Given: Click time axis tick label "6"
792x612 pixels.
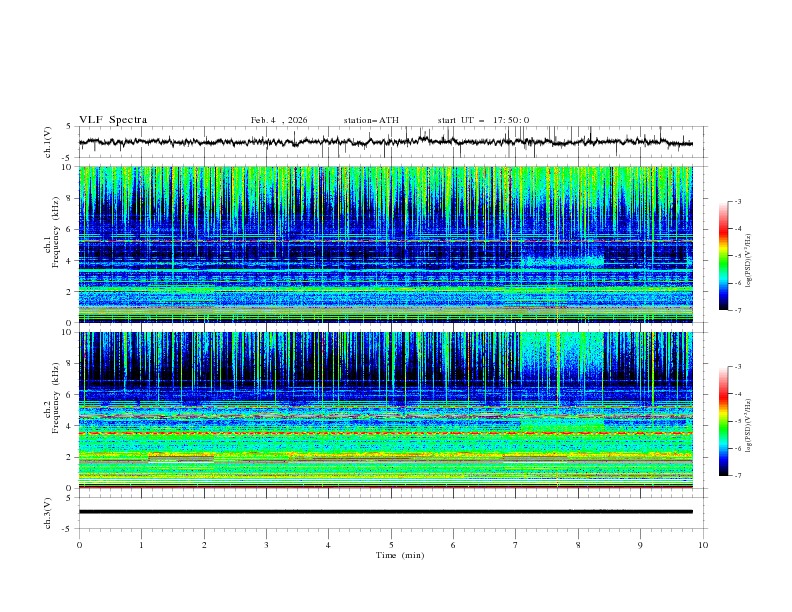Looking at the screenshot, I should point(453,545).
